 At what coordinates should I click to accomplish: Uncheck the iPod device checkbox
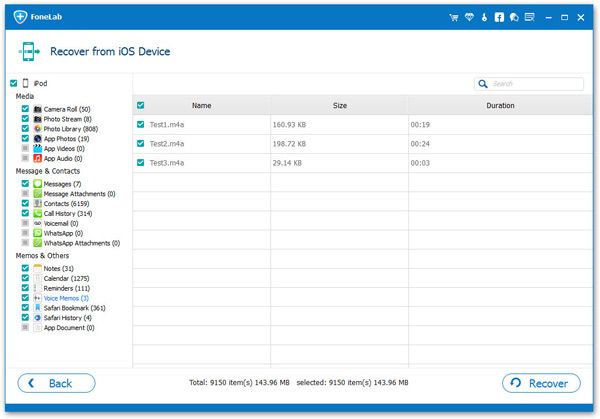(x=14, y=83)
